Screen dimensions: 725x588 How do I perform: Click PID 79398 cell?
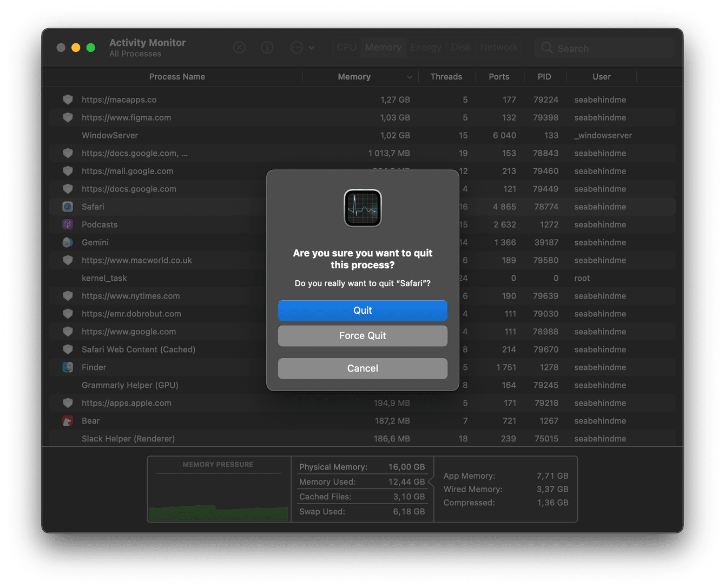click(545, 117)
